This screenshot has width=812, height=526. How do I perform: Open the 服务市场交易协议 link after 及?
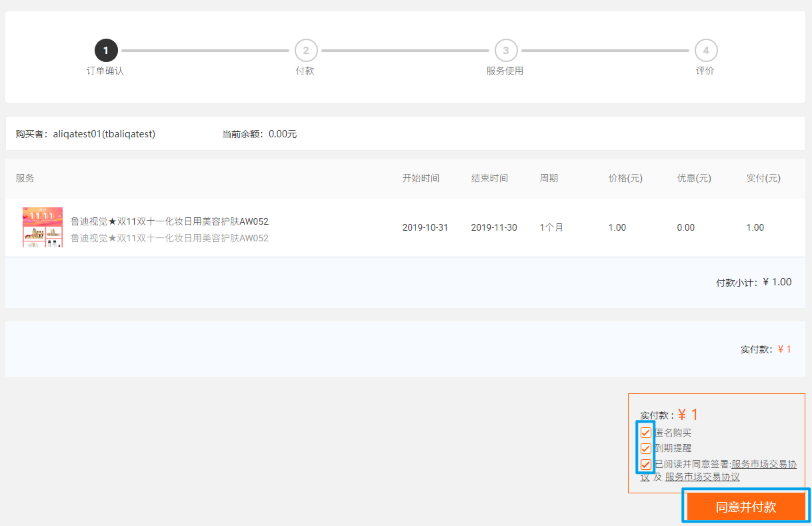click(x=702, y=477)
